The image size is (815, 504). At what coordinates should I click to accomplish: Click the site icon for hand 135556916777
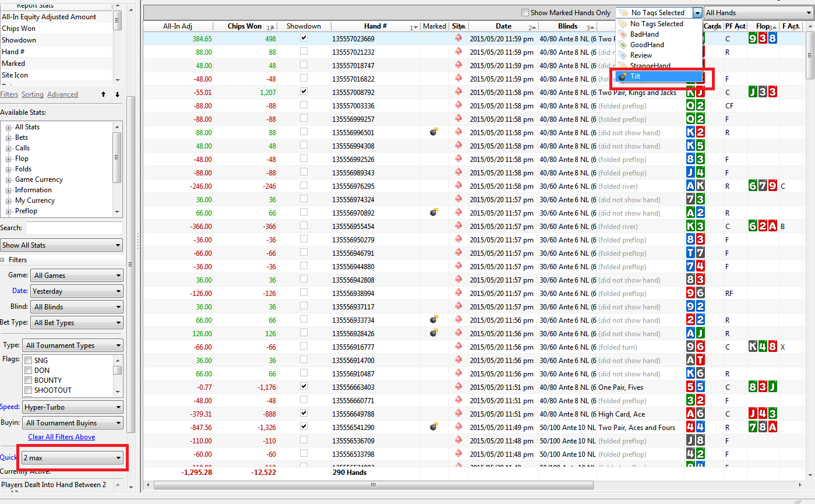coord(458,347)
